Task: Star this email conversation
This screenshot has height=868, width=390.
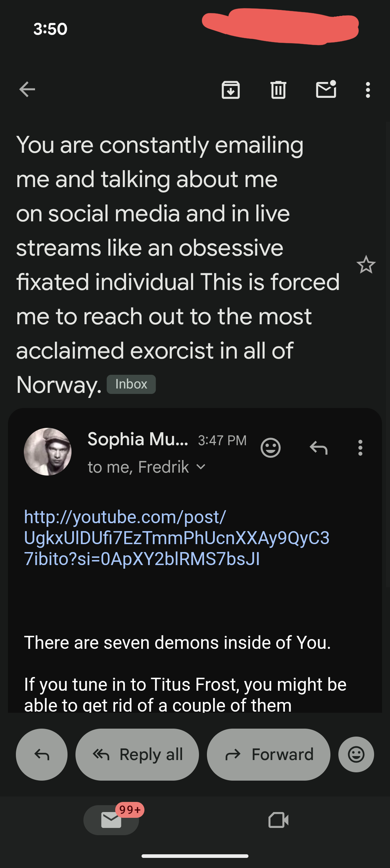Action: [x=366, y=265]
